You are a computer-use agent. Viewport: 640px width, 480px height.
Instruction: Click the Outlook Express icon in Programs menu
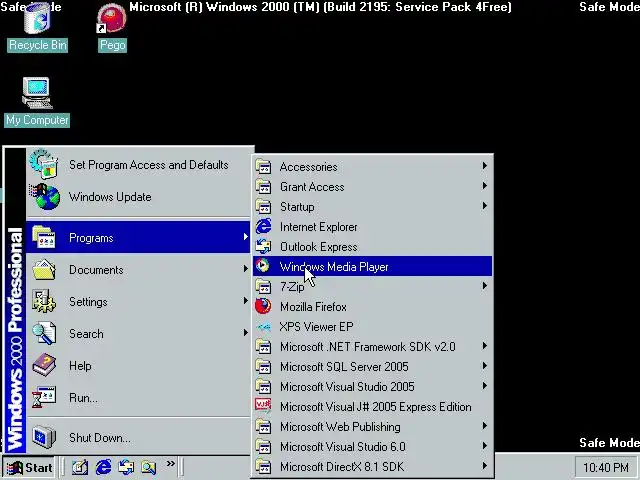point(263,246)
